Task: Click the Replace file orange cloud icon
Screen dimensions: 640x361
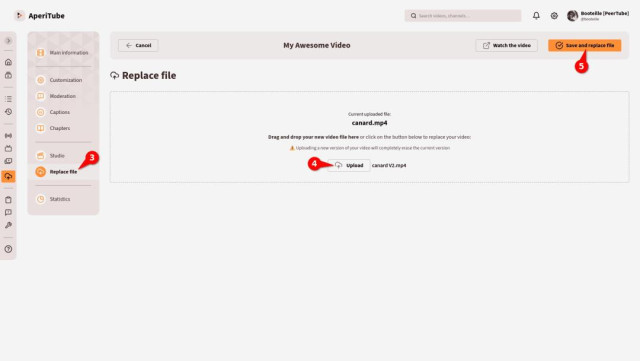Action: pyautogui.click(x=40, y=172)
